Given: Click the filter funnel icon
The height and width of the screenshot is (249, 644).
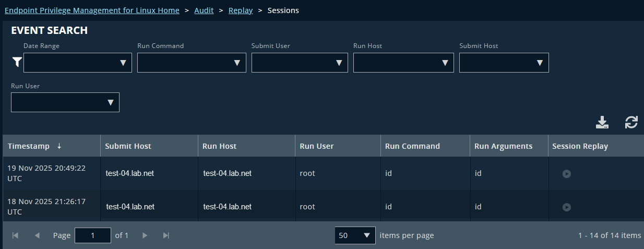Looking at the screenshot, I should pos(17,63).
